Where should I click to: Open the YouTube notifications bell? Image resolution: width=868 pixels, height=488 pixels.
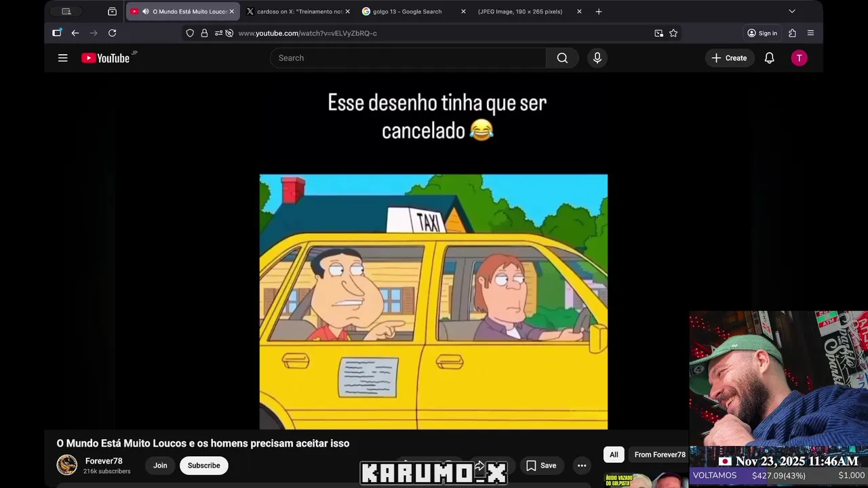tap(769, 58)
